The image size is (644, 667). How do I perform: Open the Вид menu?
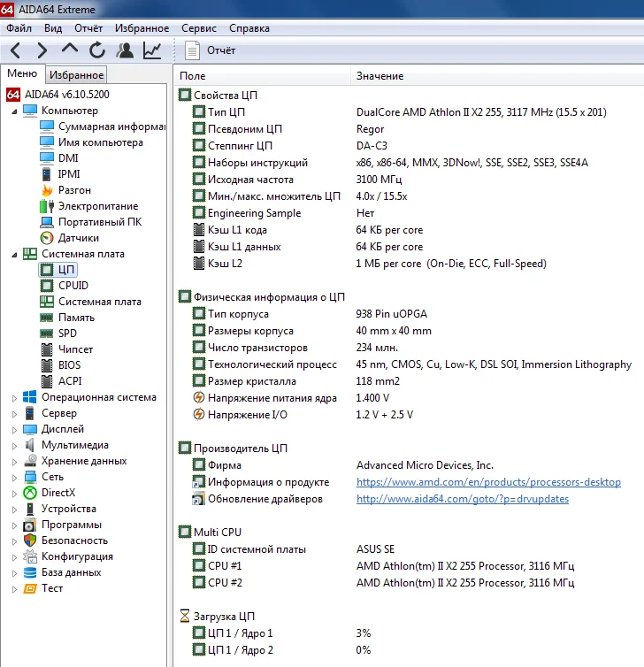(x=53, y=28)
